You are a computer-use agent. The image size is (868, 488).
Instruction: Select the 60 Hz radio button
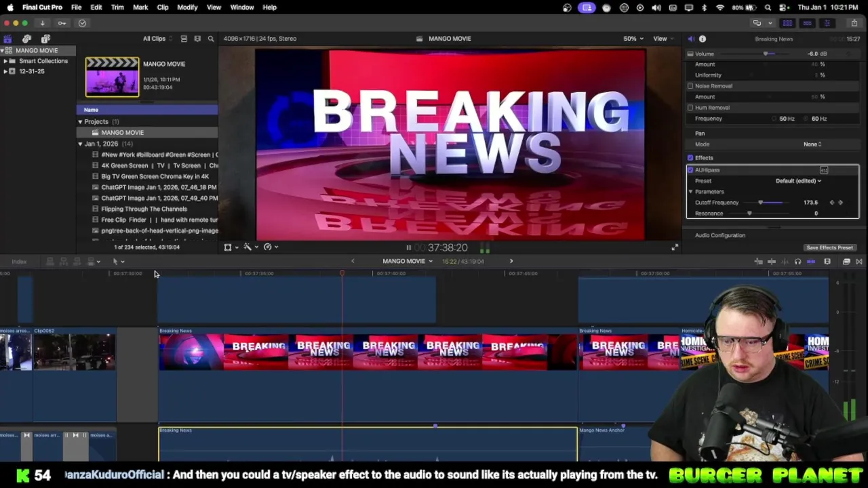click(807, 119)
